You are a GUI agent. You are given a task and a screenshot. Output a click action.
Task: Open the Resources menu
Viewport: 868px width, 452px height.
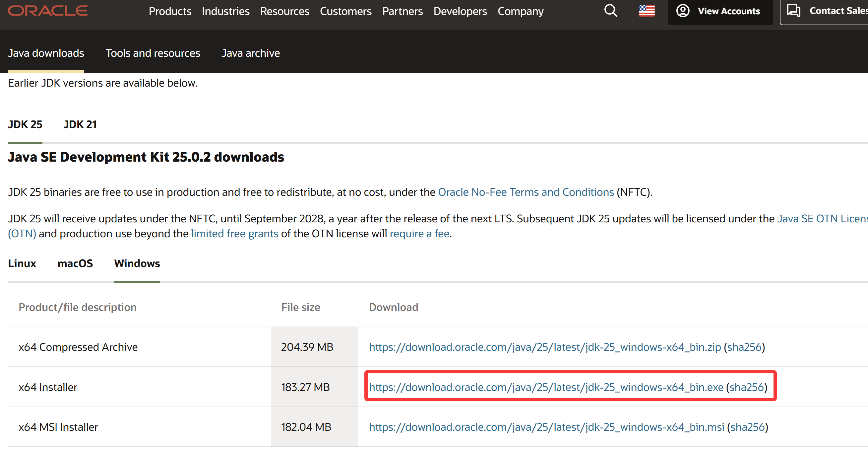(284, 12)
